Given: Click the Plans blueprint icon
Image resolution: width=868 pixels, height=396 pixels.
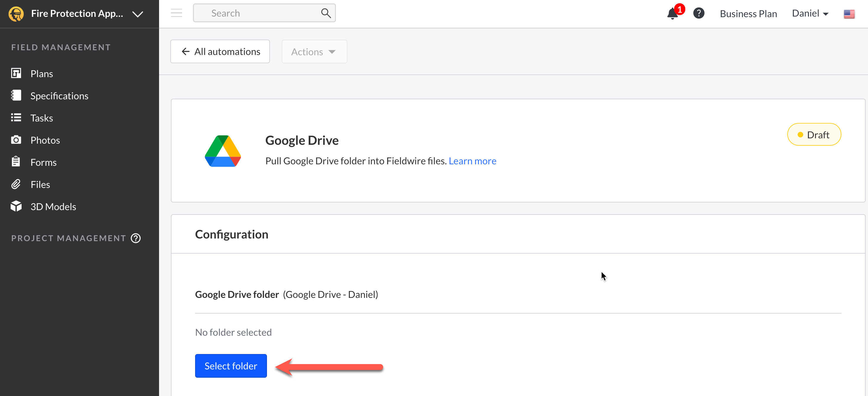Looking at the screenshot, I should click(16, 73).
